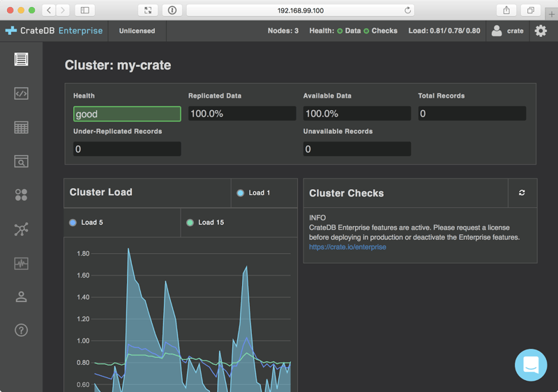The image size is (558, 392).
Task: Open the Overview page in the sidebar
Action: coord(21,59)
